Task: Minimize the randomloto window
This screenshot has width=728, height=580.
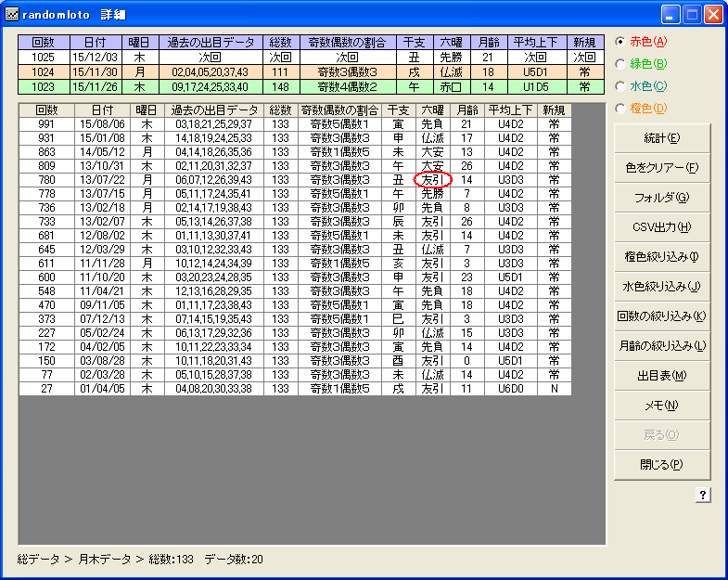Action: click(x=670, y=15)
